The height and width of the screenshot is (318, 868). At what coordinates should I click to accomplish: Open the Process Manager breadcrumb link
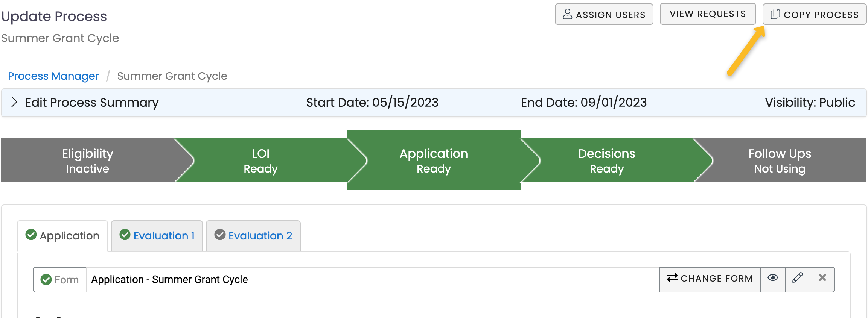click(x=53, y=76)
